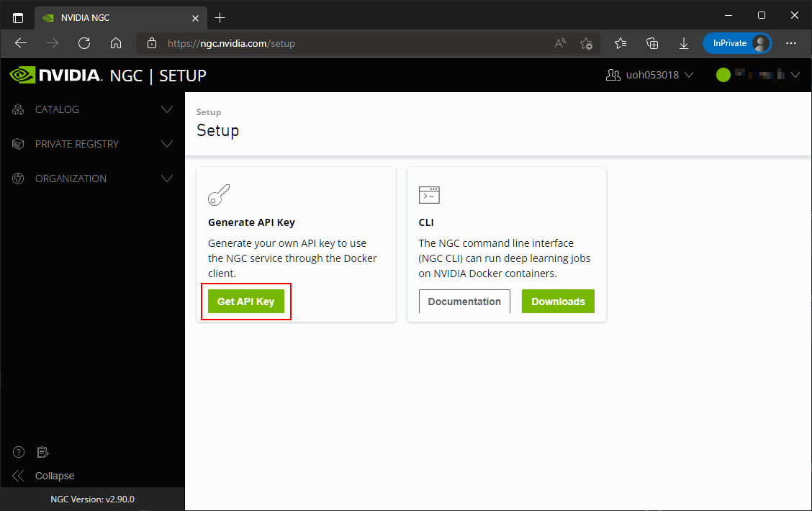Click the CLI Documentation button
The image size is (812, 511).
464,302
